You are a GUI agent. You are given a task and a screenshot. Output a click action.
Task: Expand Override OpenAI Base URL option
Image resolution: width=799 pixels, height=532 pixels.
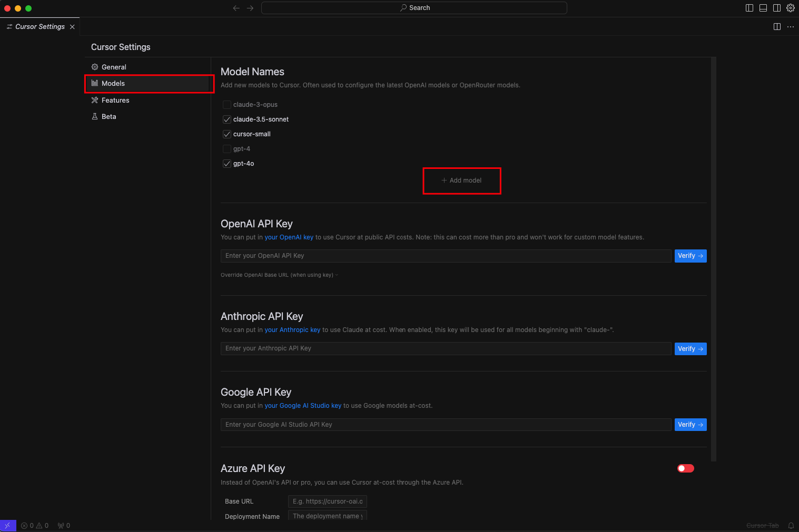click(x=279, y=275)
